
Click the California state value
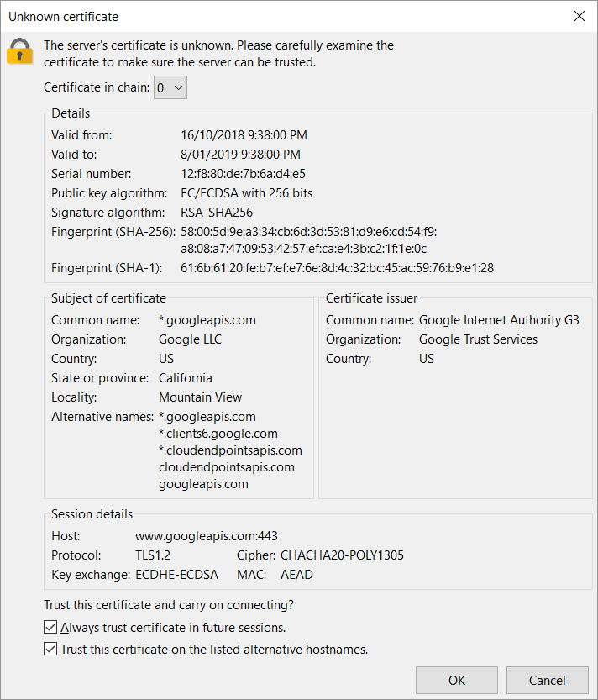click(x=186, y=378)
